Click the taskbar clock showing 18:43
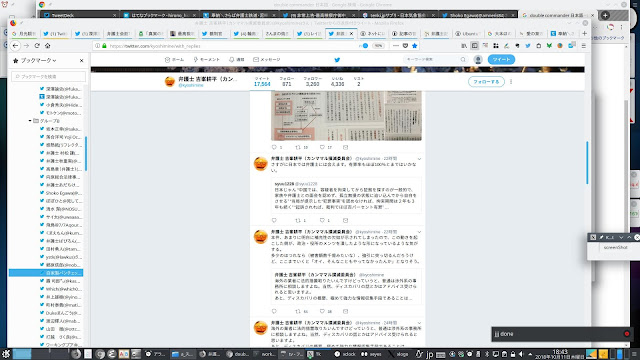Viewport: 640px width, 360px height. pyautogui.click(x=560, y=354)
